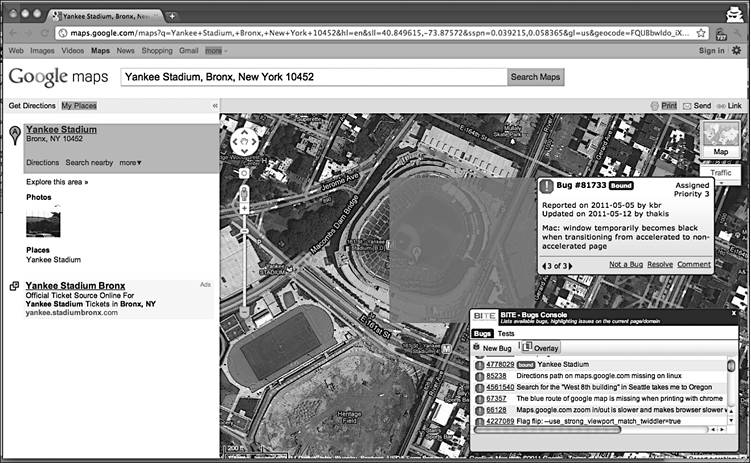Screen dimensions: 751x463
Task: Click the settings gear icon
Action: click(736, 50)
